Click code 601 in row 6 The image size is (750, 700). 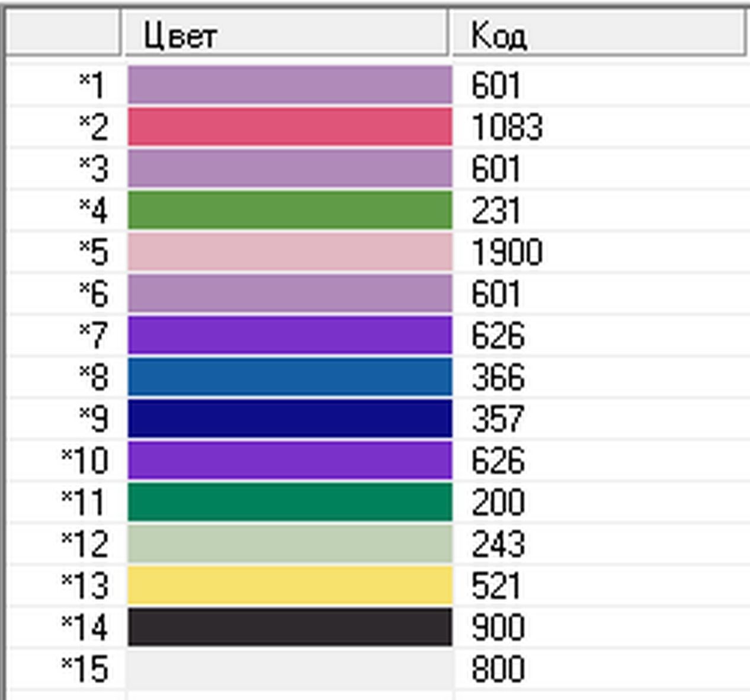click(x=496, y=294)
